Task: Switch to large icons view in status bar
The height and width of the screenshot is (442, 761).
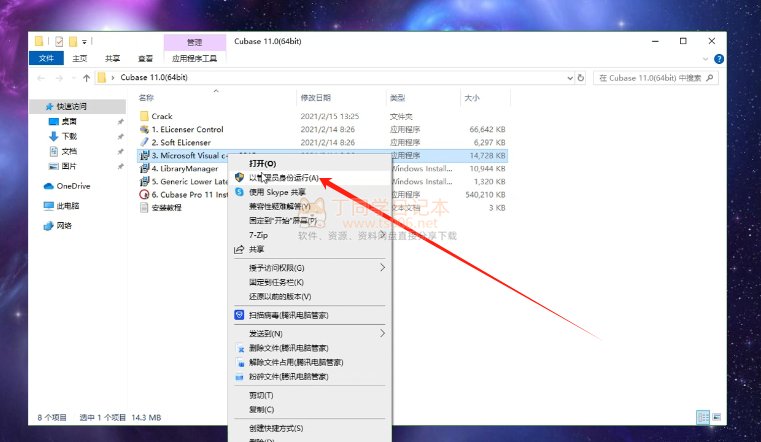Action: click(716, 416)
